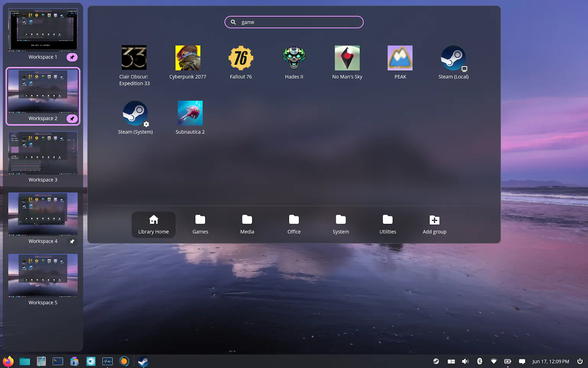Click the date and time Jun 17, 12:09 PM

coord(550,361)
